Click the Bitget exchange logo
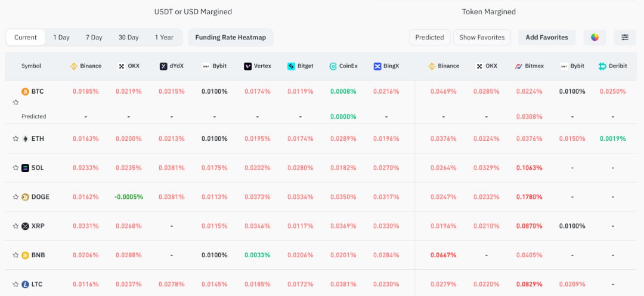 [x=291, y=66]
